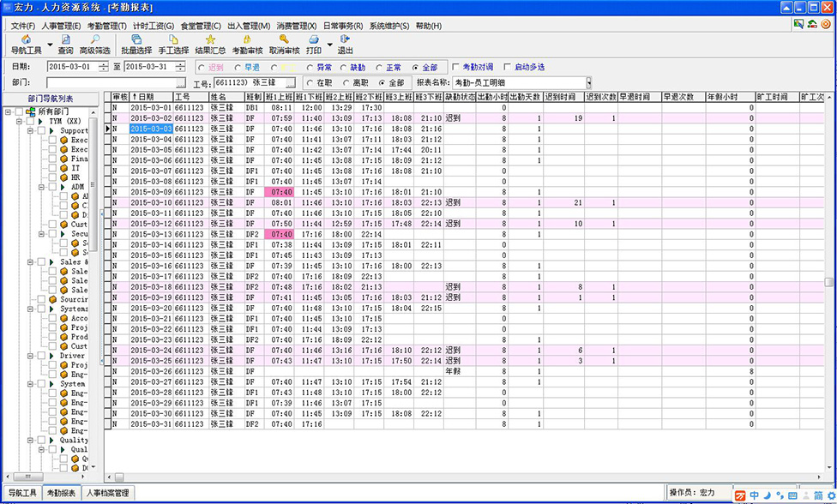Select the 异常 radio button
The height and width of the screenshot is (504, 837).
coord(310,67)
